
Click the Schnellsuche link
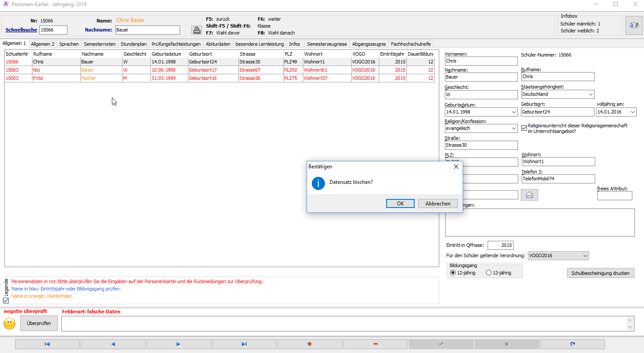coord(21,30)
